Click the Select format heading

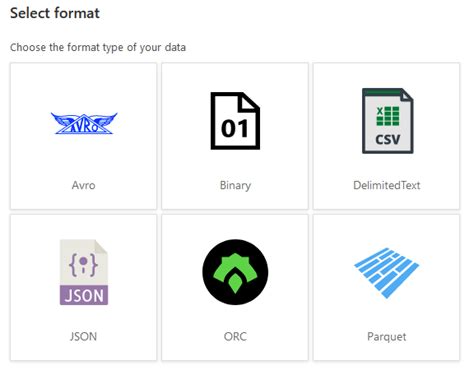point(55,13)
